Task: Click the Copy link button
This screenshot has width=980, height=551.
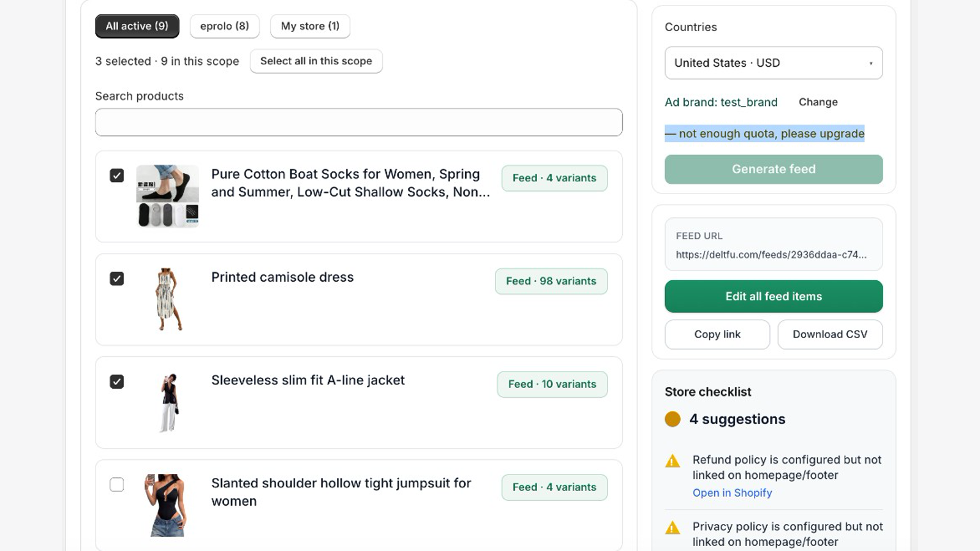Action: point(717,334)
